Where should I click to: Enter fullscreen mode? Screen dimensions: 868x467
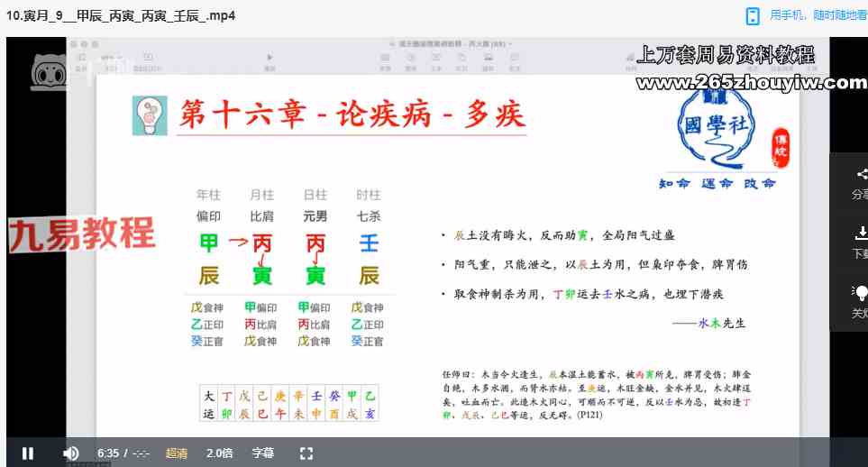(306, 453)
